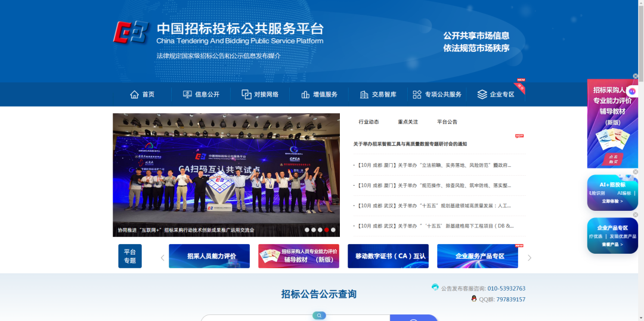Open the 辅导教材（新版） banner in 平台专题 row
644x321 pixels.
(x=299, y=256)
